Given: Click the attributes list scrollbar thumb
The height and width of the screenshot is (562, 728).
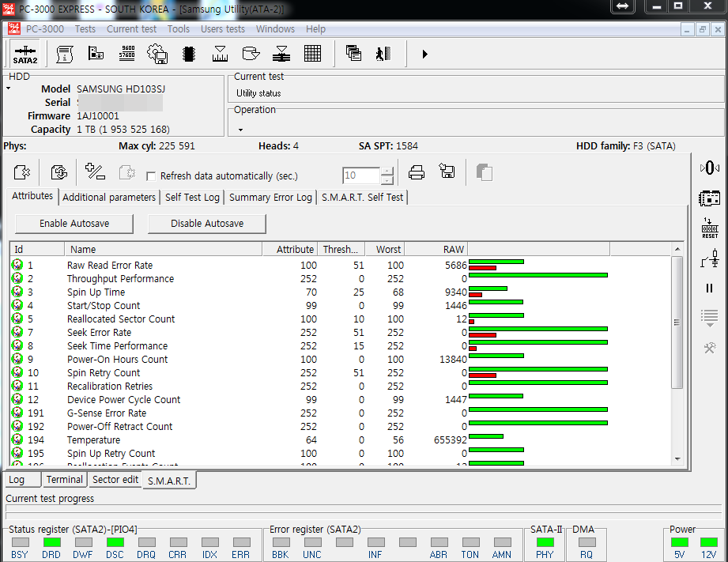Looking at the screenshot, I should (677, 322).
